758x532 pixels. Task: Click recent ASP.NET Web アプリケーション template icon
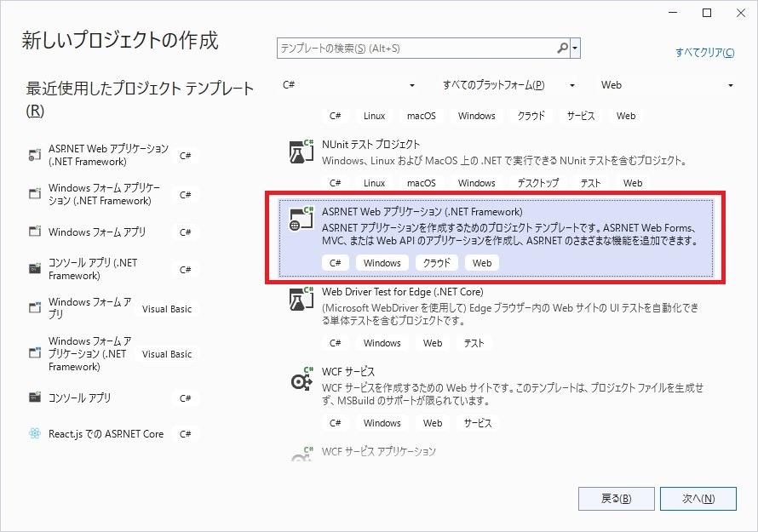click(x=35, y=155)
